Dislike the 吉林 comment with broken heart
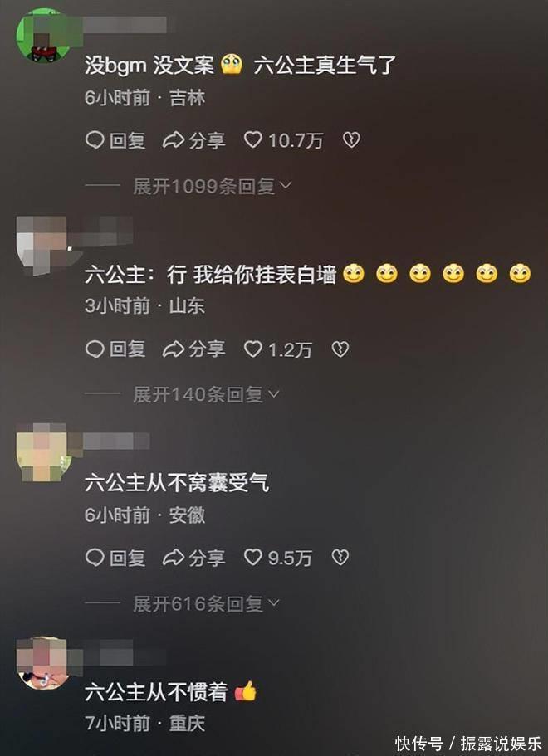Screen dimensions: 548x756 pyautogui.click(x=351, y=140)
